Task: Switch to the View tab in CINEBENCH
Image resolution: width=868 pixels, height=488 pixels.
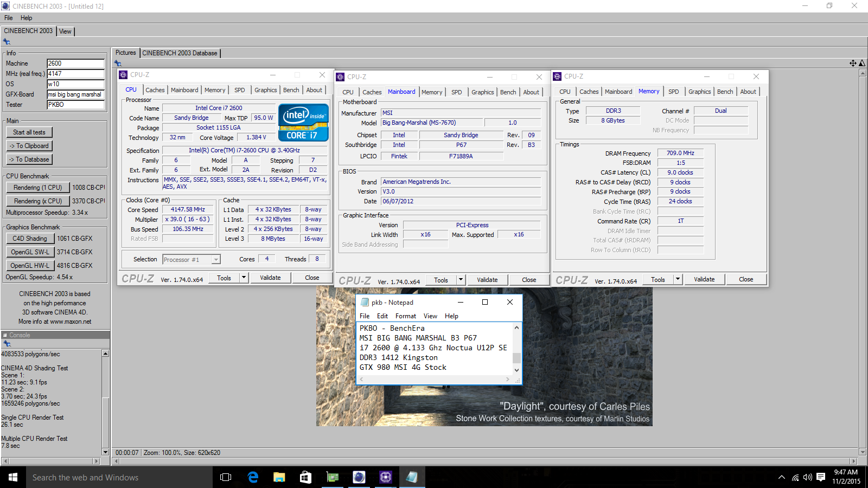Action: 65,31
